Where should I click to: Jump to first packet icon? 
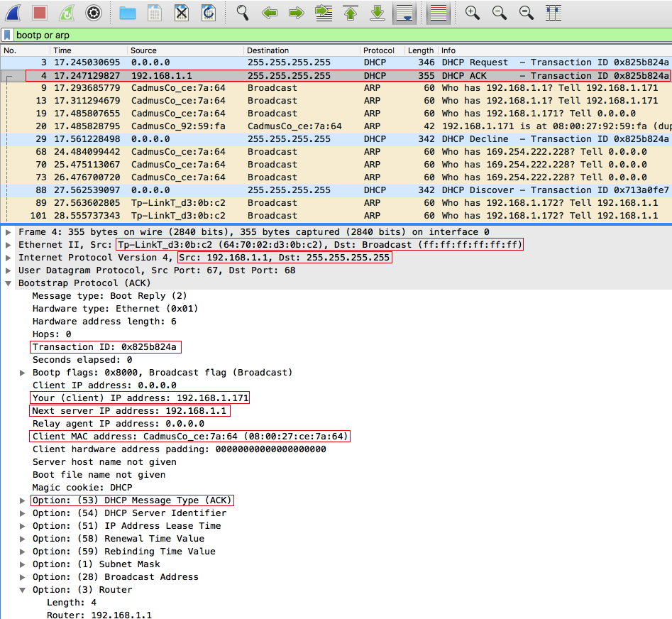[x=351, y=13]
